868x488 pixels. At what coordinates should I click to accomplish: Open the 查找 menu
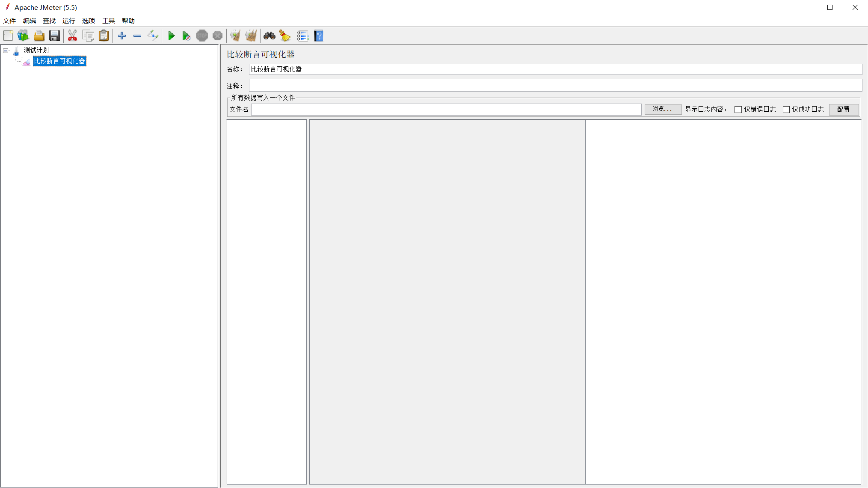tap(49, 21)
